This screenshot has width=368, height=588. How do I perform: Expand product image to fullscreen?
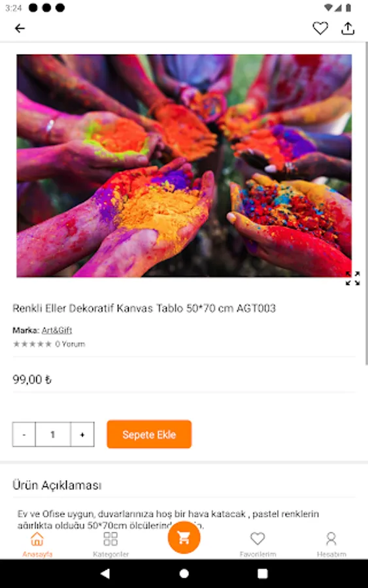tap(352, 278)
